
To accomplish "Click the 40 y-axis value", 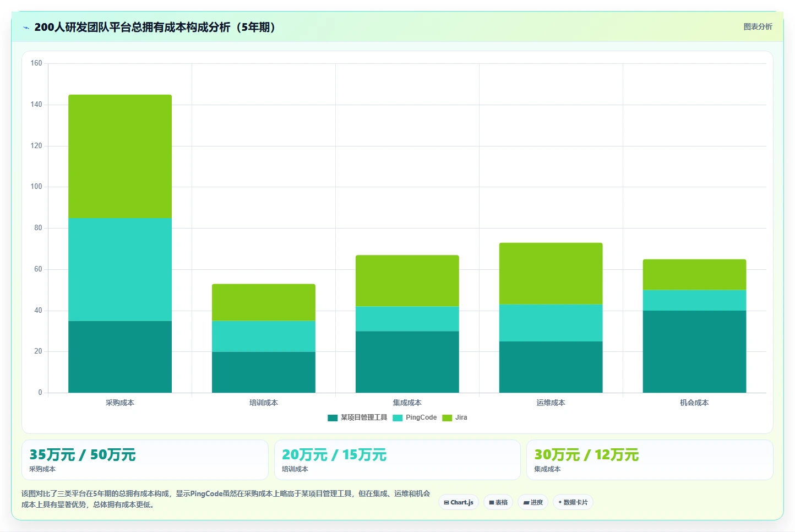I will [38, 311].
